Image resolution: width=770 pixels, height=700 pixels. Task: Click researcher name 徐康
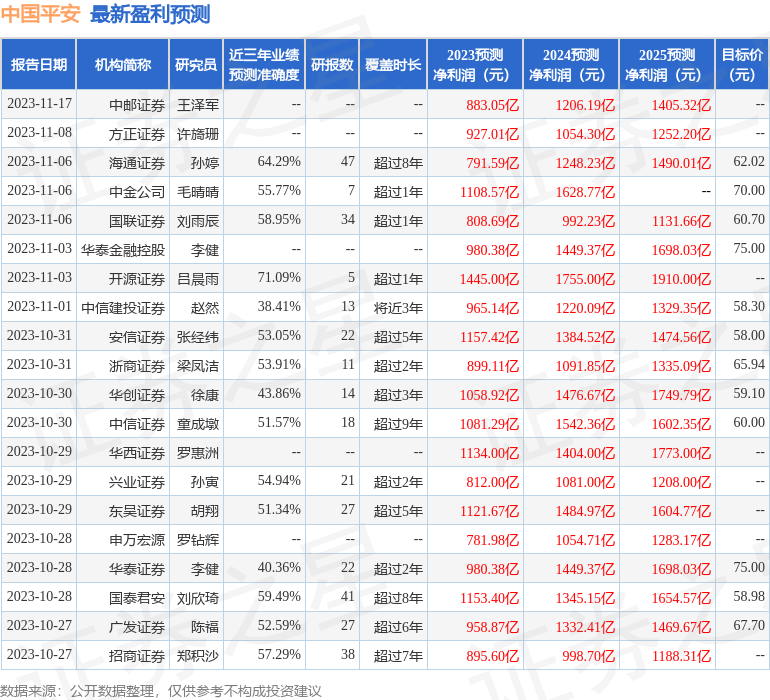[x=205, y=395]
